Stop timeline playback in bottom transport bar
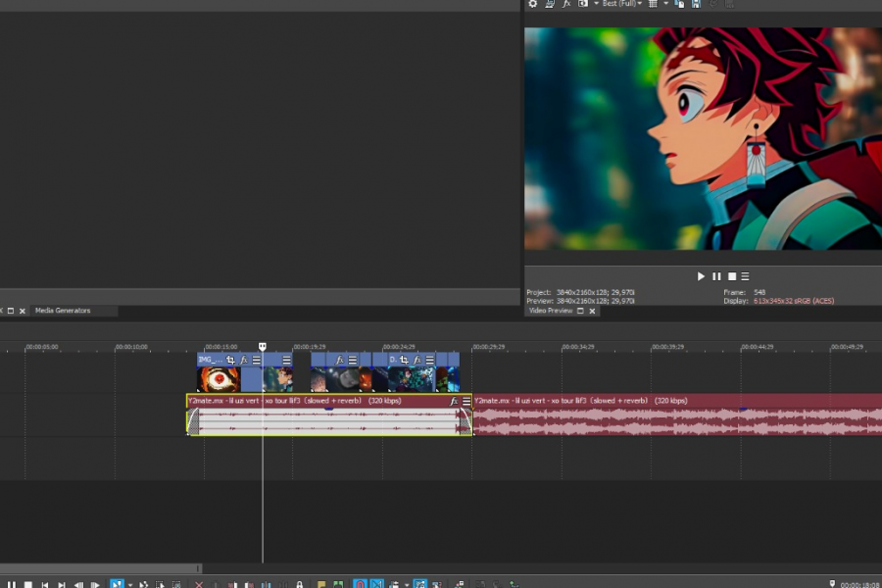Screen dimensions: 882x588 coord(28,585)
